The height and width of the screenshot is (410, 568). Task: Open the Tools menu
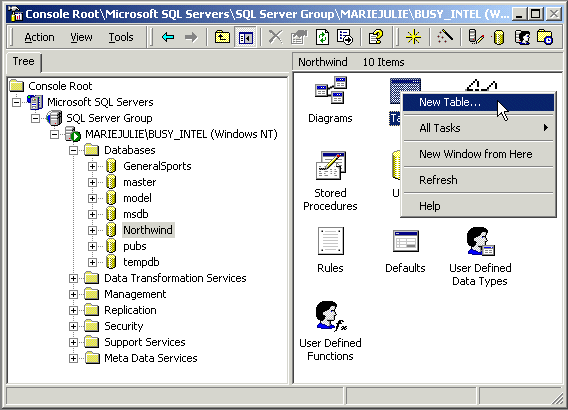point(121,37)
